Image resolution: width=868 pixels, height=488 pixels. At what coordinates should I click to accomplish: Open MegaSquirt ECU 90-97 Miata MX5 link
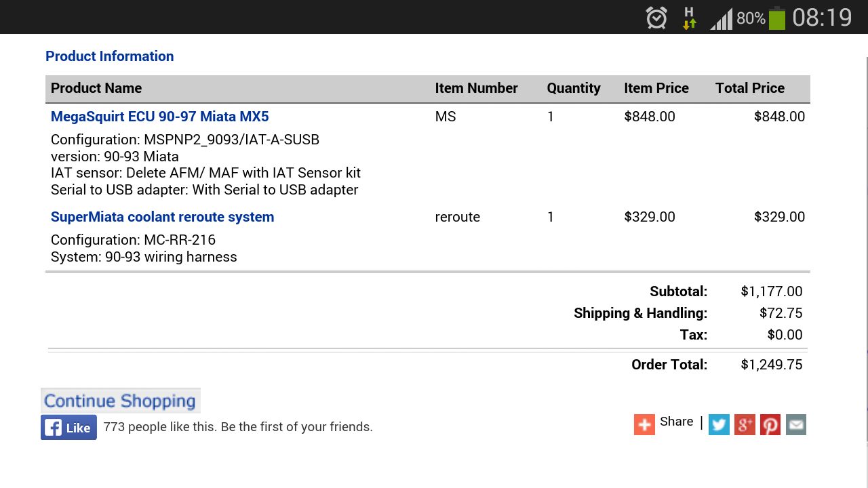tap(160, 117)
